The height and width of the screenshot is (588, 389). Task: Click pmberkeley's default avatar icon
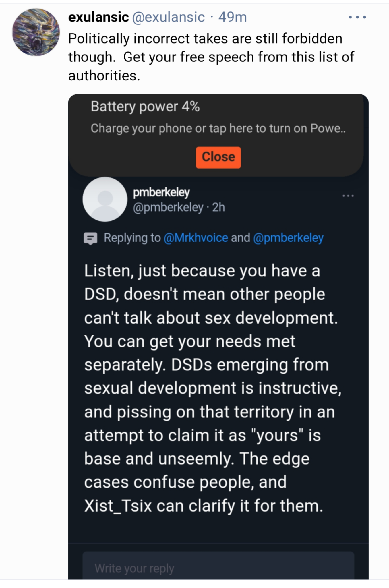point(105,199)
